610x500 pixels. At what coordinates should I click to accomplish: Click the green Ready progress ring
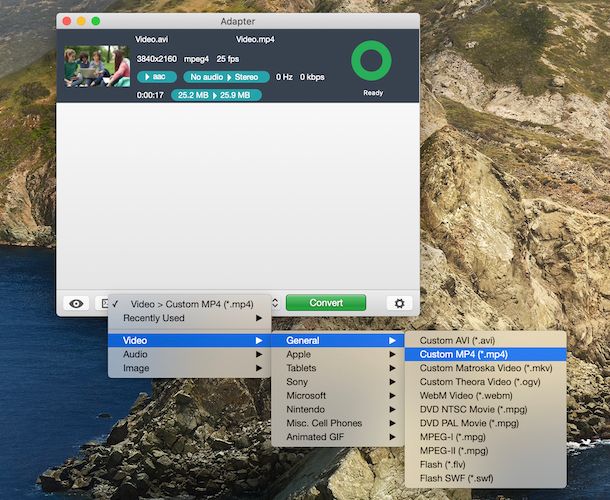coord(372,60)
